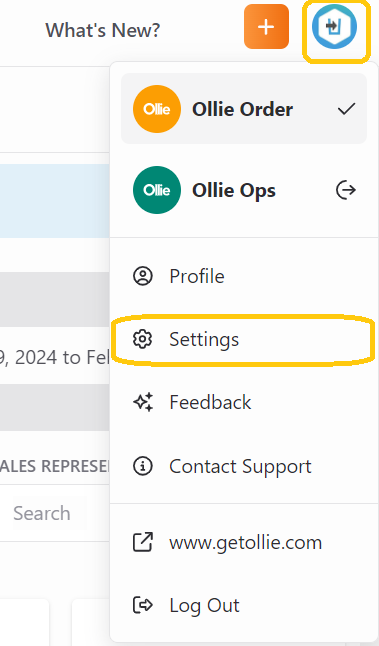Click the green Ollie Ops logo

[157, 190]
